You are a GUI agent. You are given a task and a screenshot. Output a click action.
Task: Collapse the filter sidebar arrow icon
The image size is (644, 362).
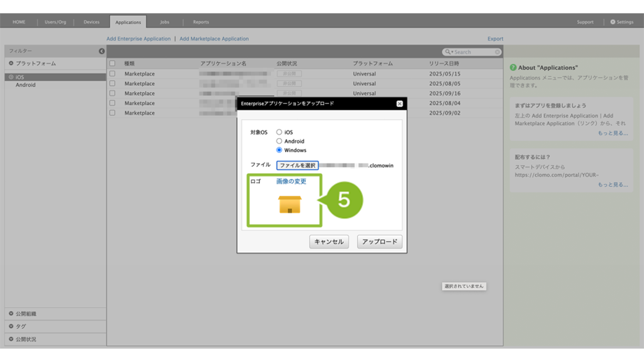pos(101,51)
